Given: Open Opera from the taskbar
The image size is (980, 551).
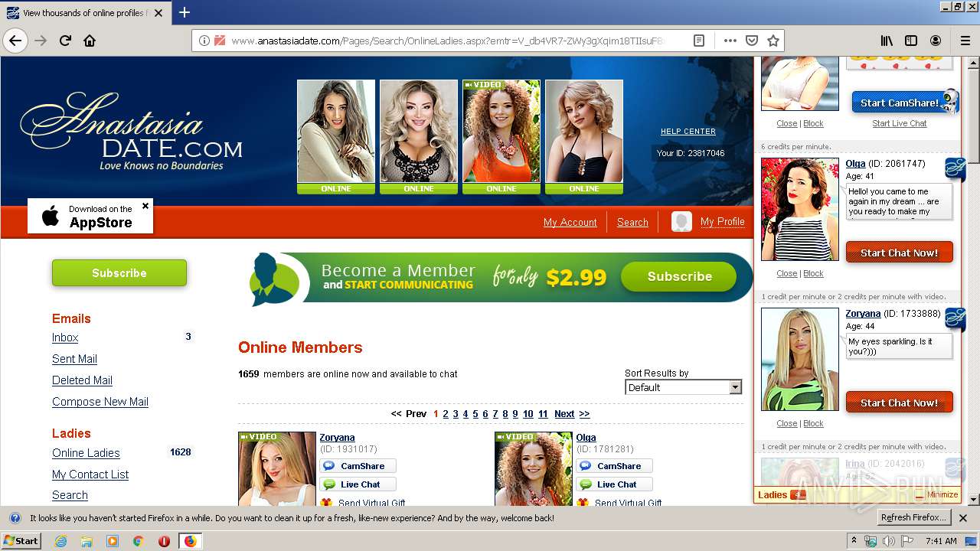Looking at the screenshot, I should [164, 541].
